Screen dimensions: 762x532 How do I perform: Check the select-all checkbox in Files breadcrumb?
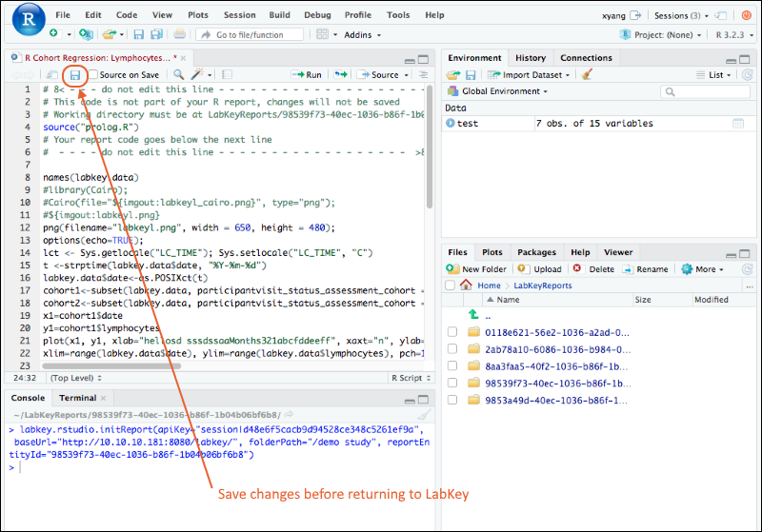pos(450,285)
